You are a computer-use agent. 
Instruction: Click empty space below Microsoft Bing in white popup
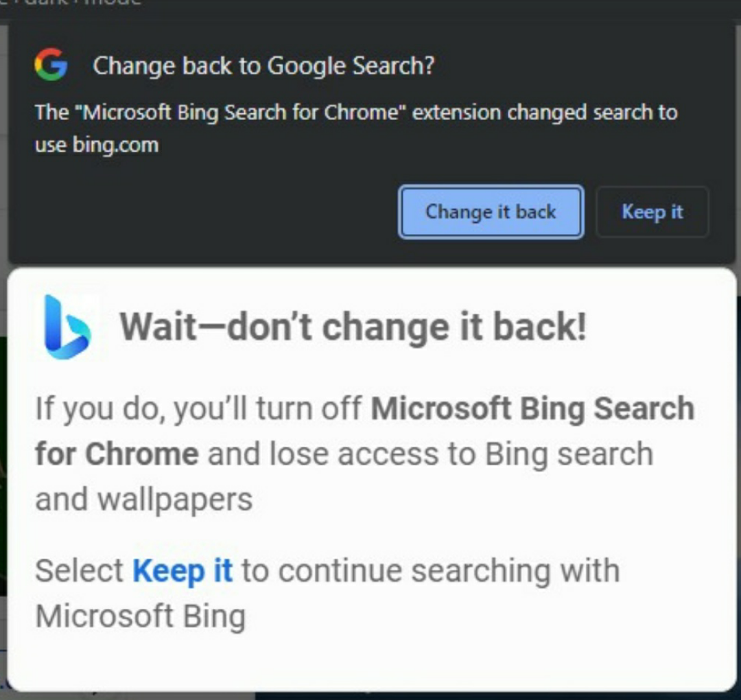370,659
